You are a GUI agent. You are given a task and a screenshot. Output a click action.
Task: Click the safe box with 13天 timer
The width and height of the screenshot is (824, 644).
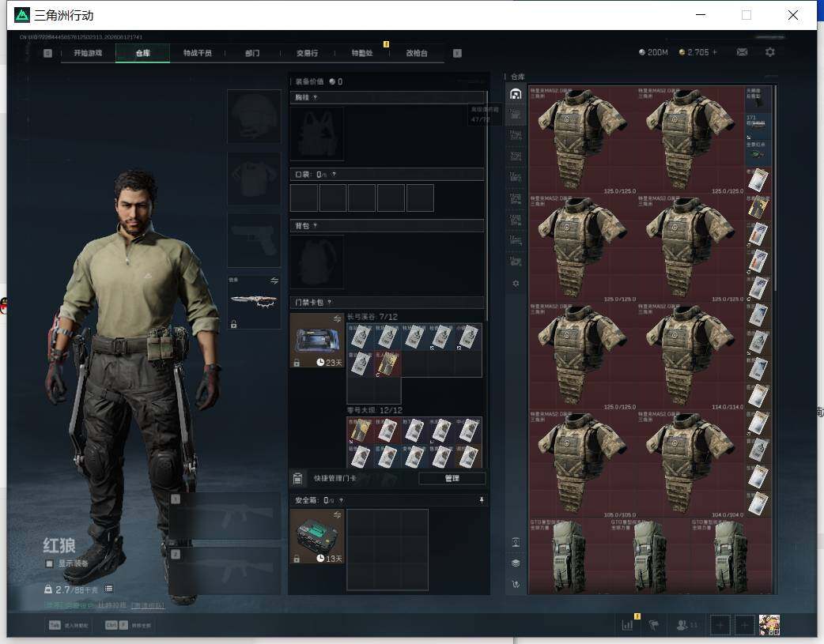(317, 537)
